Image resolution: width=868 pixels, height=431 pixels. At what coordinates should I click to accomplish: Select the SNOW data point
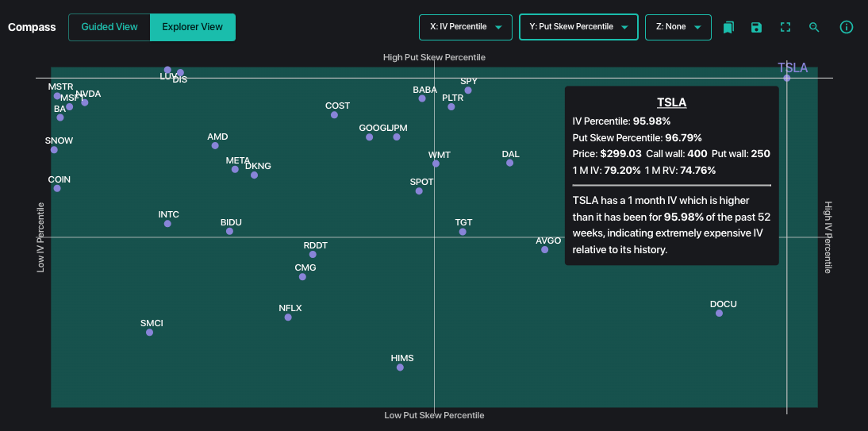54,150
